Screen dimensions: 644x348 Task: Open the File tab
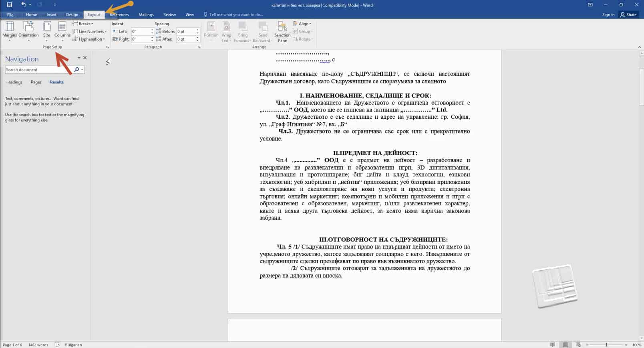click(10, 15)
